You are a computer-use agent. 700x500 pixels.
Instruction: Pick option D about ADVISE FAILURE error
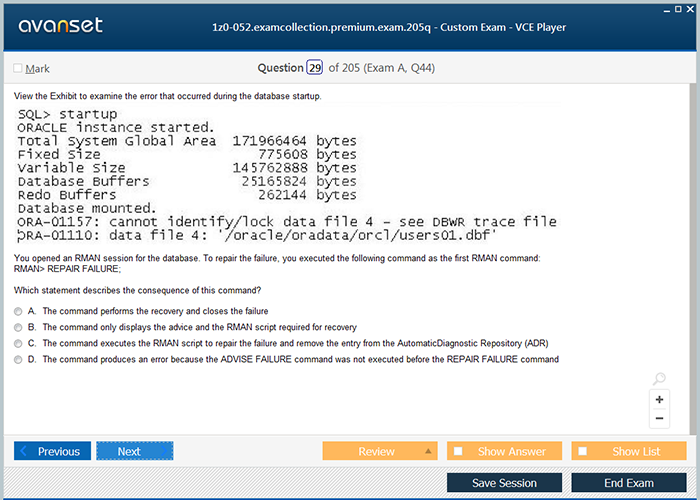pyautogui.click(x=19, y=359)
